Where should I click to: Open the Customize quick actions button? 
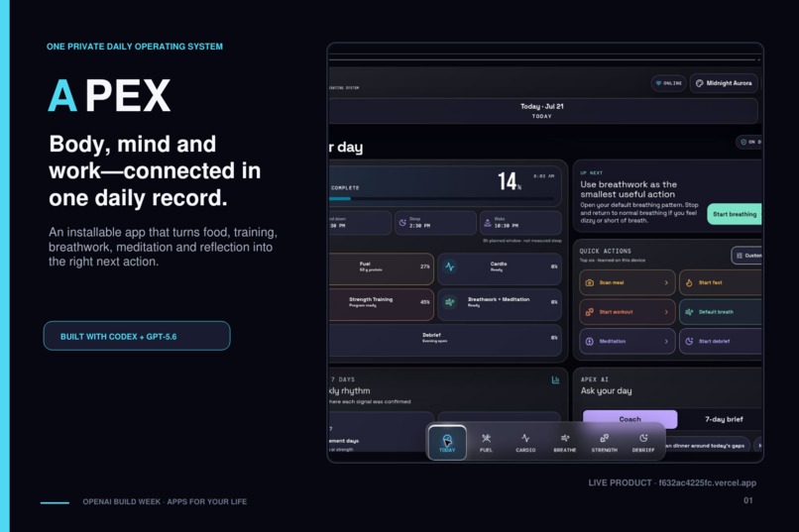coord(747,256)
